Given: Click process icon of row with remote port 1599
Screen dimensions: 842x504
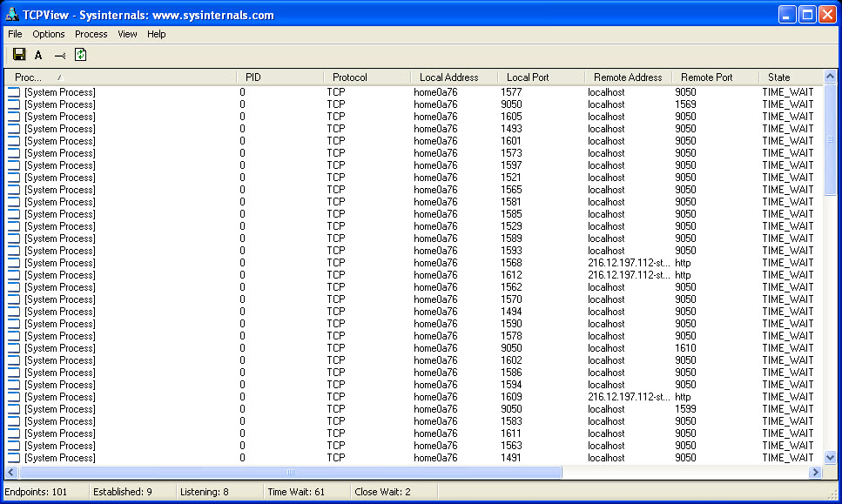Looking at the screenshot, I should tap(14, 409).
